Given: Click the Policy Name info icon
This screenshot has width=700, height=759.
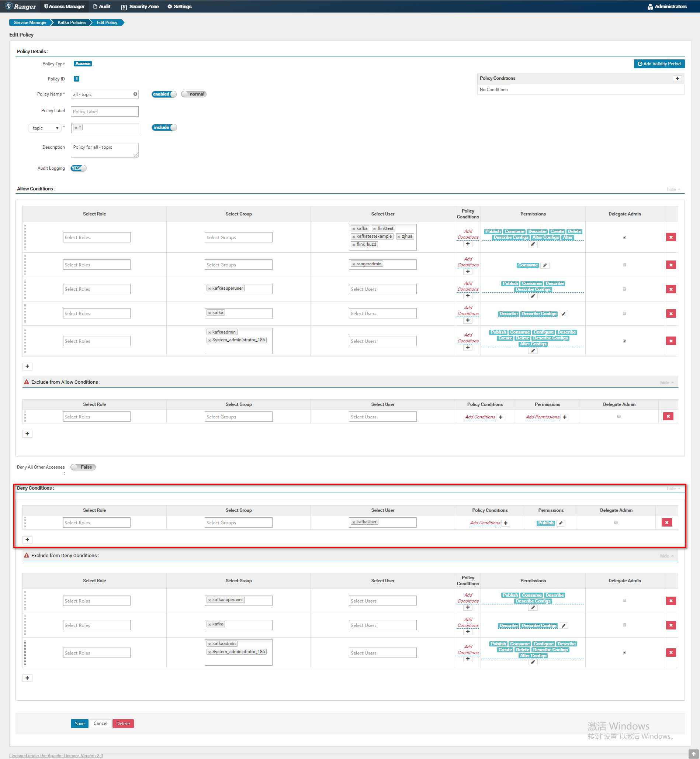Looking at the screenshot, I should [x=135, y=94].
